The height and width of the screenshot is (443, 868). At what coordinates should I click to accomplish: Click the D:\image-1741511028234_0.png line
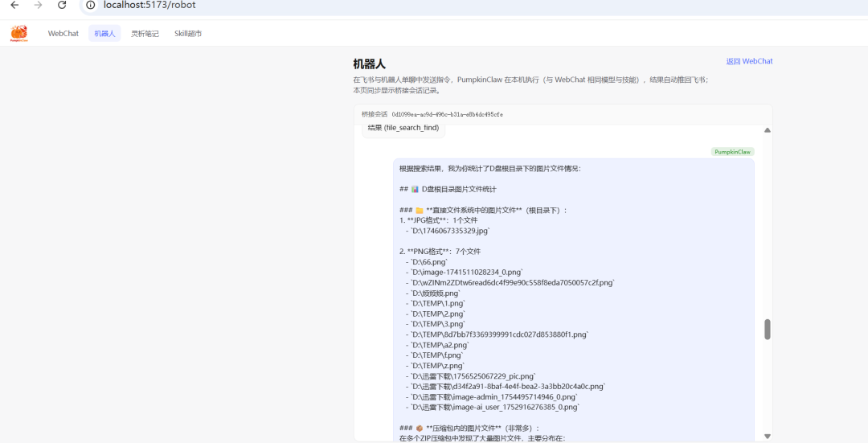coord(464,272)
